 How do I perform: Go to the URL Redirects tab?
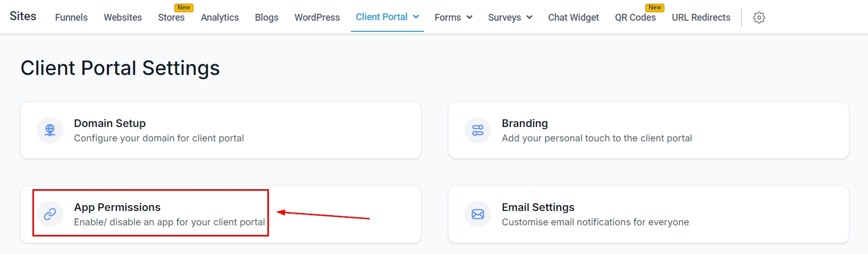[701, 18]
